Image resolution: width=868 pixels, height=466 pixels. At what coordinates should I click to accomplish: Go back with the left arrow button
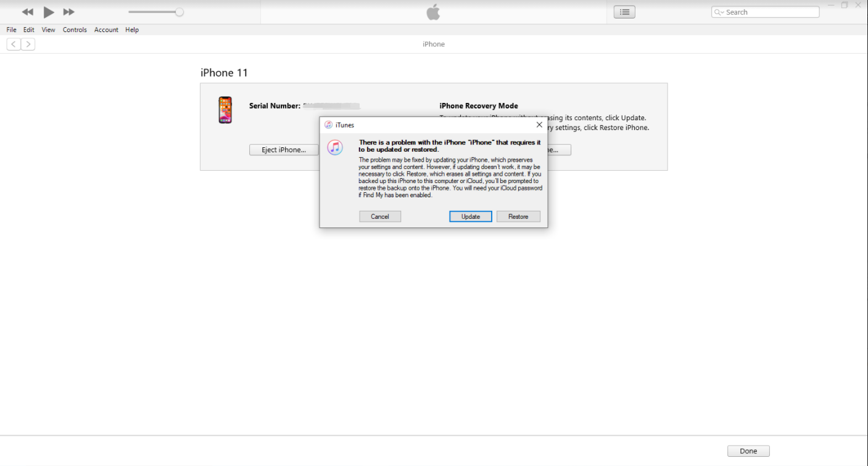[x=14, y=44]
